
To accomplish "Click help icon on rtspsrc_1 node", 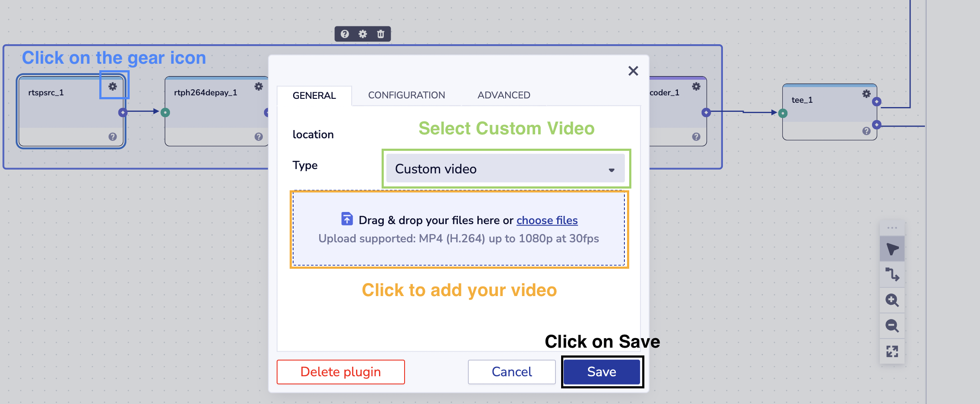I will (x=113, y=137).
